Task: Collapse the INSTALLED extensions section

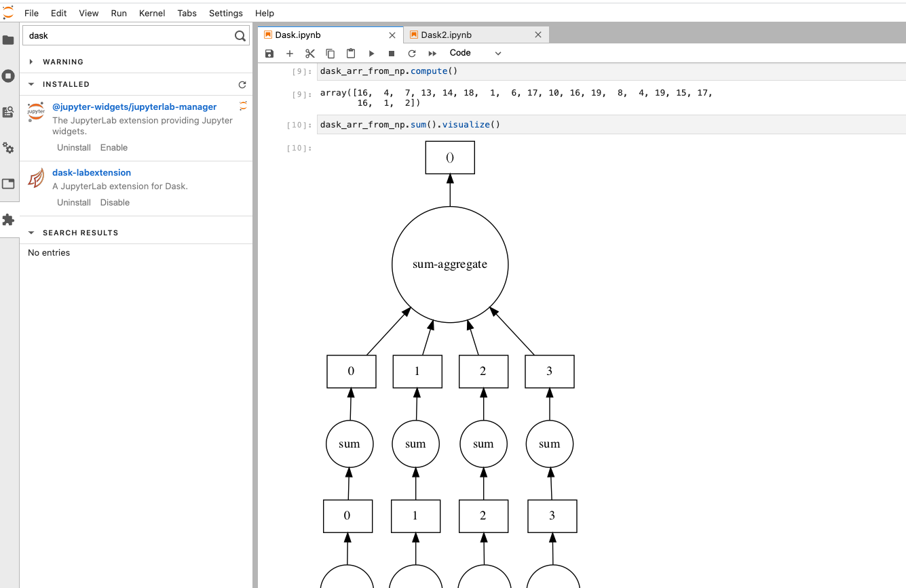Action: click(x=31, y=84)
